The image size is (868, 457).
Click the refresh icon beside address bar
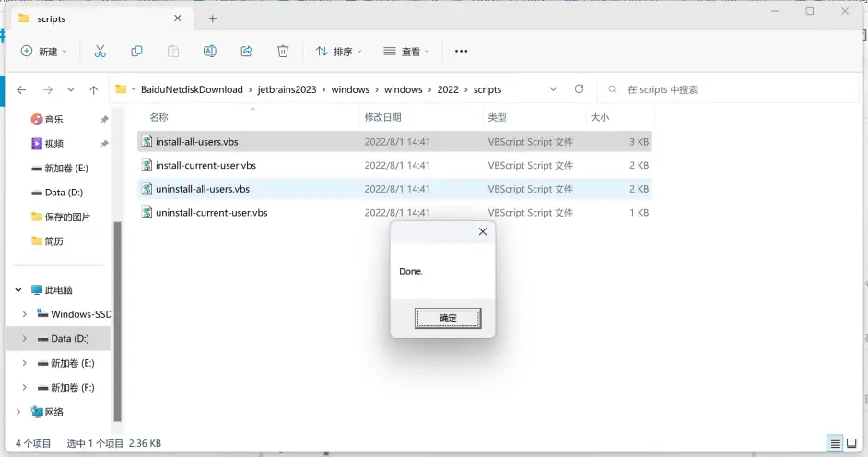pyautogui.click(x=579, y=89)
